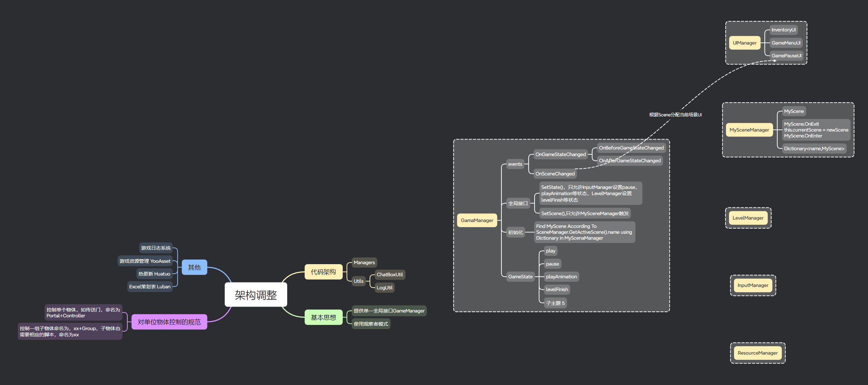Viewport: 868px width, 385px height.
Task: Select the central 架构调整 root node
Action: [x=256, y=295]
